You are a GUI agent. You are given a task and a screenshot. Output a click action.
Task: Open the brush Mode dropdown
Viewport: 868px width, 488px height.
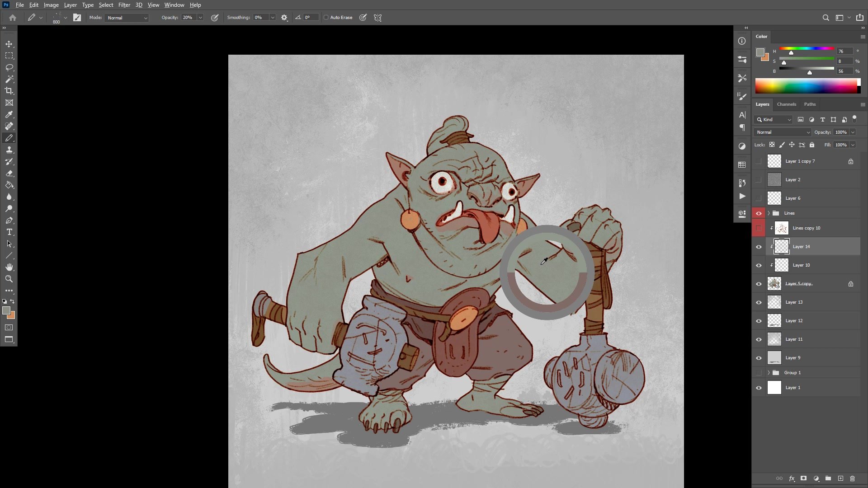pos(127,18)
